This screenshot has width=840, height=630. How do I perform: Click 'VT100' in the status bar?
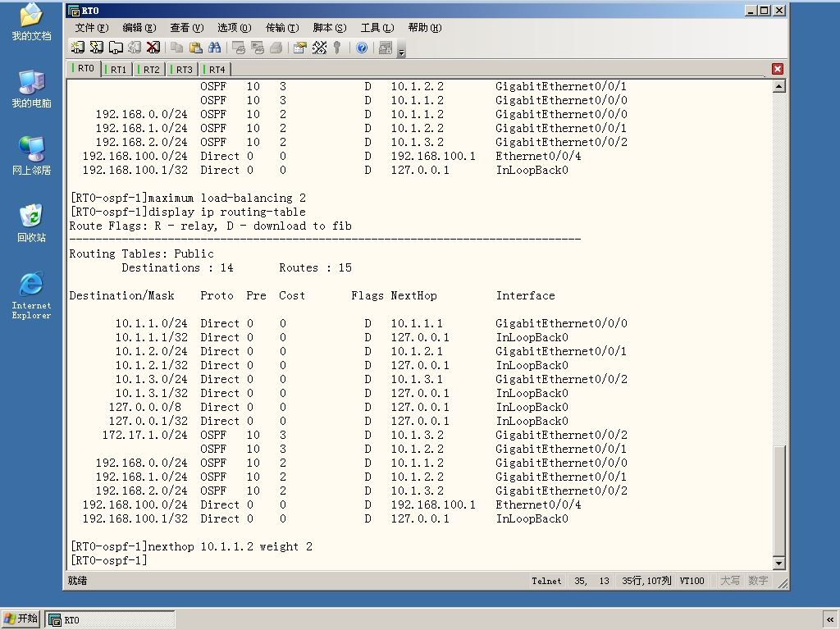point(692,581)
